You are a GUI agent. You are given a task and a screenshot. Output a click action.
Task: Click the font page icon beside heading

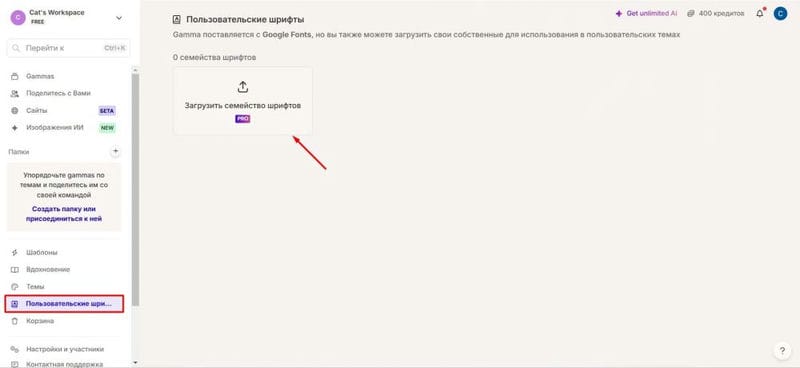[x=177, y=20]
